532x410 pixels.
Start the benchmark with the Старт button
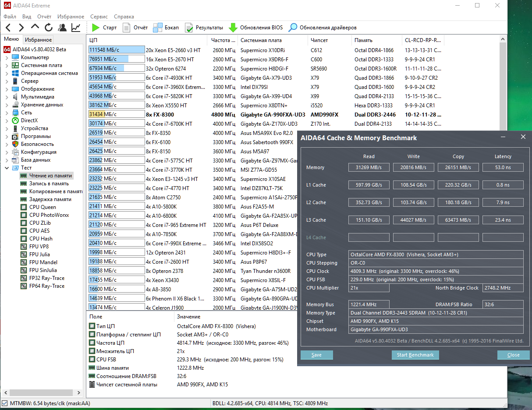coord(104,28)
